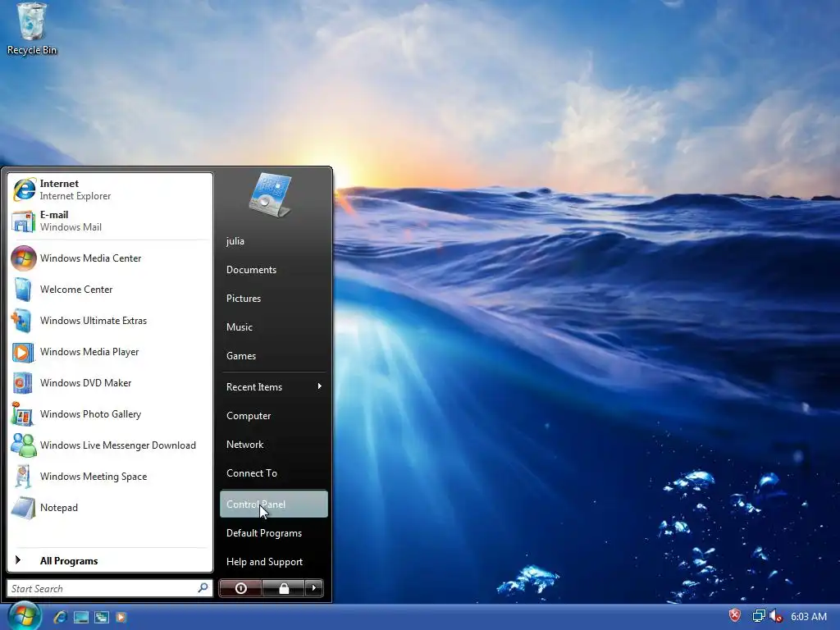The height and width of the screenshot is (630, 840).
Task: Open the Welcome Center
Action: click(110, 290)
